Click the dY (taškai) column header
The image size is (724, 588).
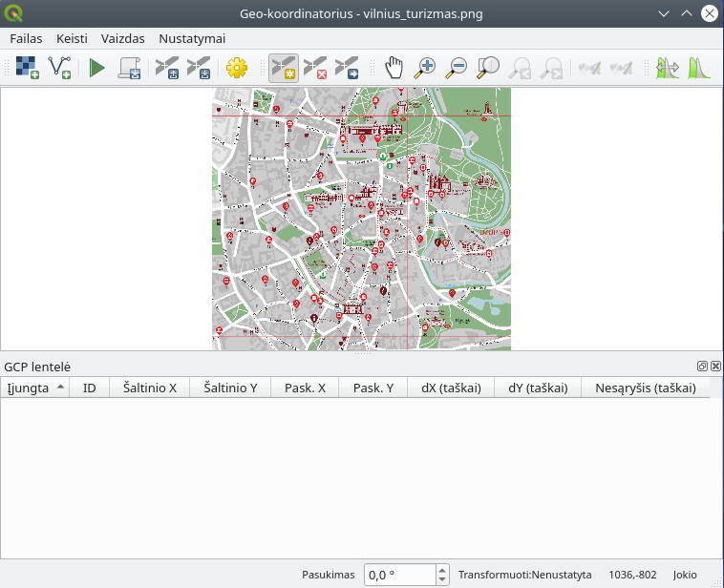[538, 388]
